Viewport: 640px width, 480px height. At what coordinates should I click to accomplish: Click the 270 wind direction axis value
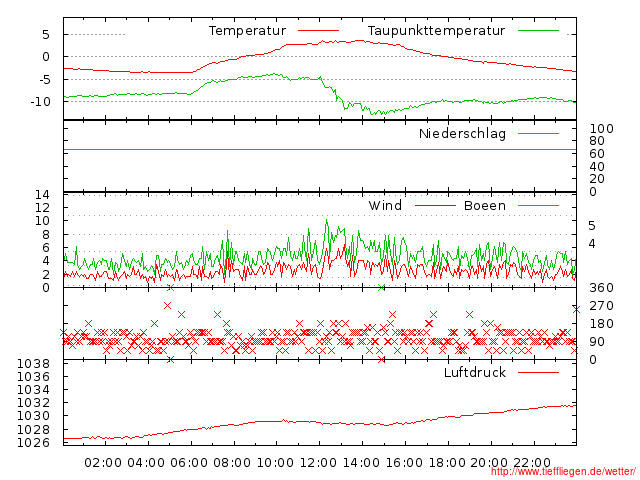coord(602,306)
